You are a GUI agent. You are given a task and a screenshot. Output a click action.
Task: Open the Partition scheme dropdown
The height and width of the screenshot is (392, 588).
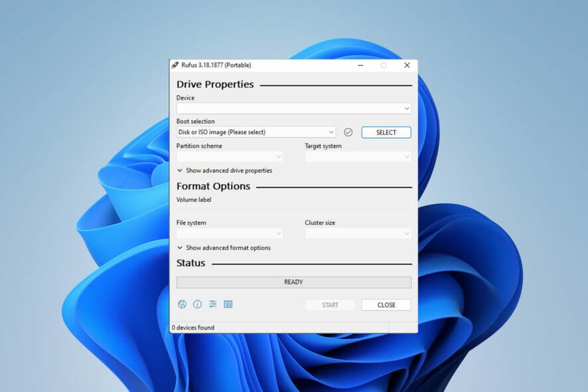pos(229,157)
